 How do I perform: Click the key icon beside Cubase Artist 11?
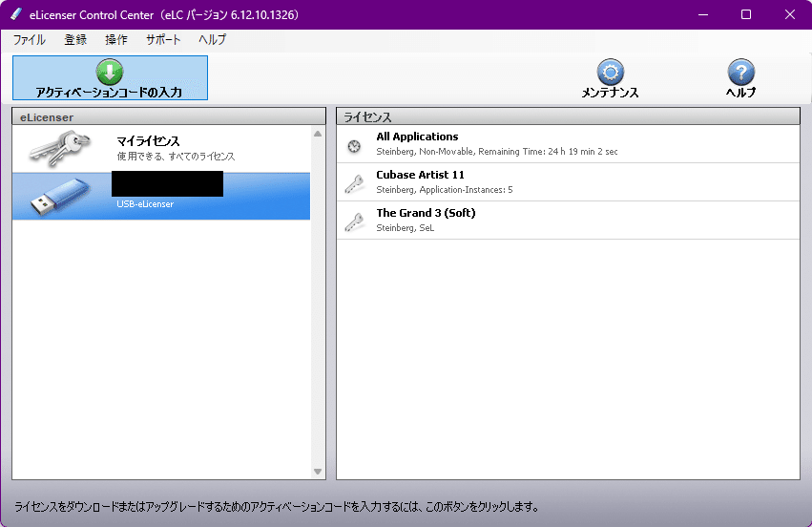[354, 184]
